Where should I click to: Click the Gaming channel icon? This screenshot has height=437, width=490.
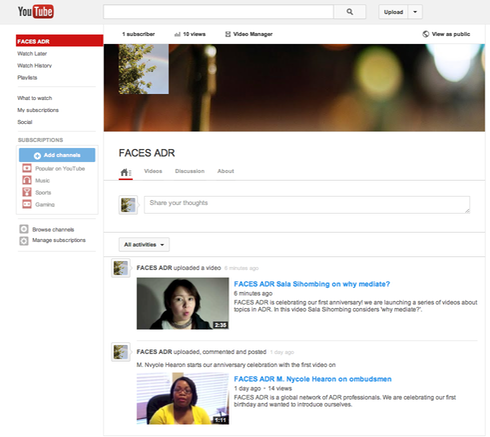pyautogui.click(x=27, y=204)
